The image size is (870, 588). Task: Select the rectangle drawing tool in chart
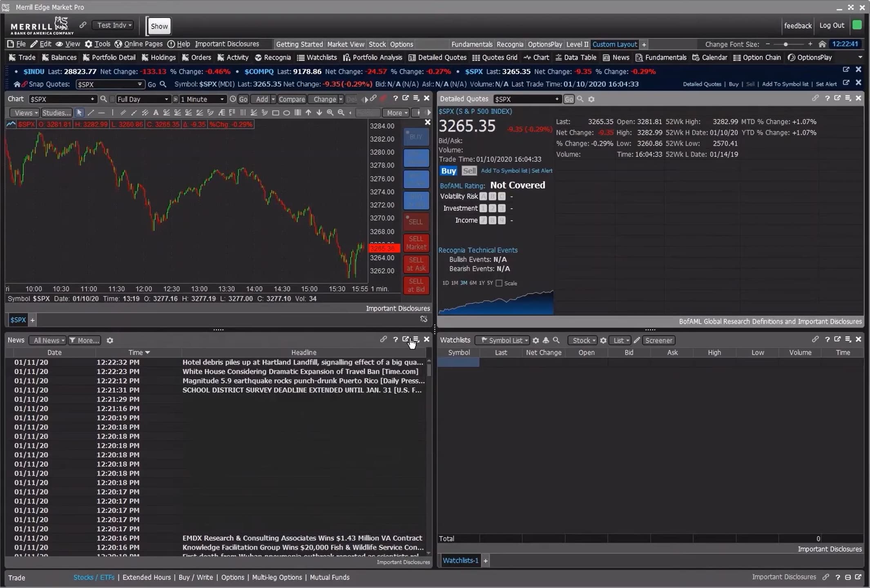(x=276, y=113)
